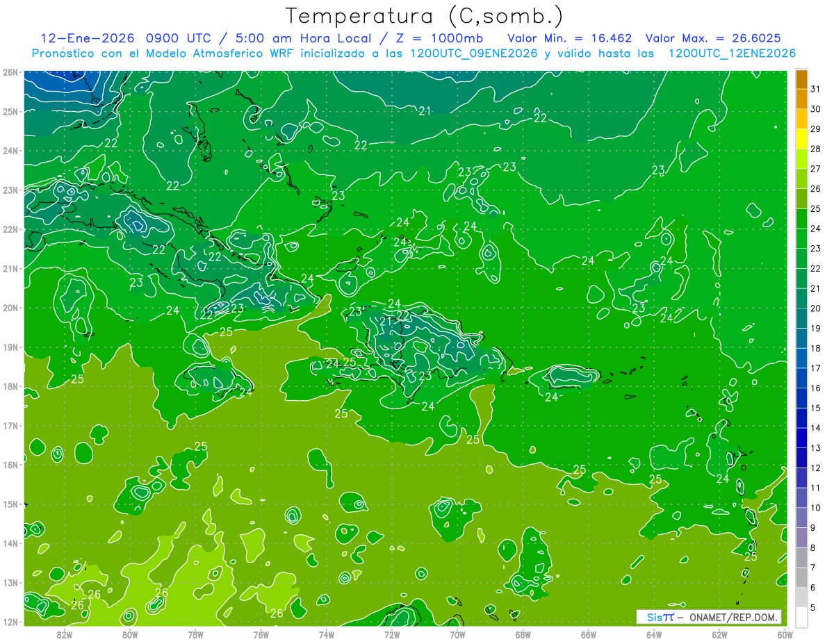This screenshot has height=644, width=834.
Task: Click the 14N latitude axis label
Action: (10, 543)
